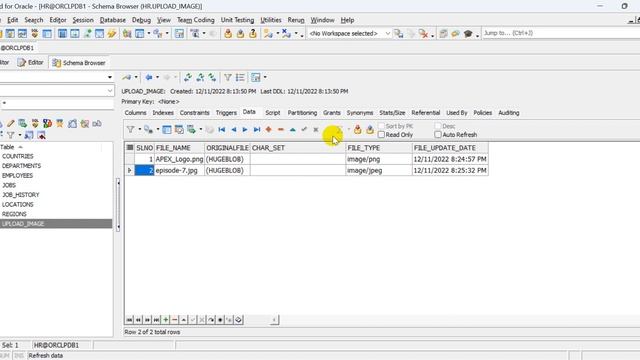Insert a new row with plus icon

269,130
